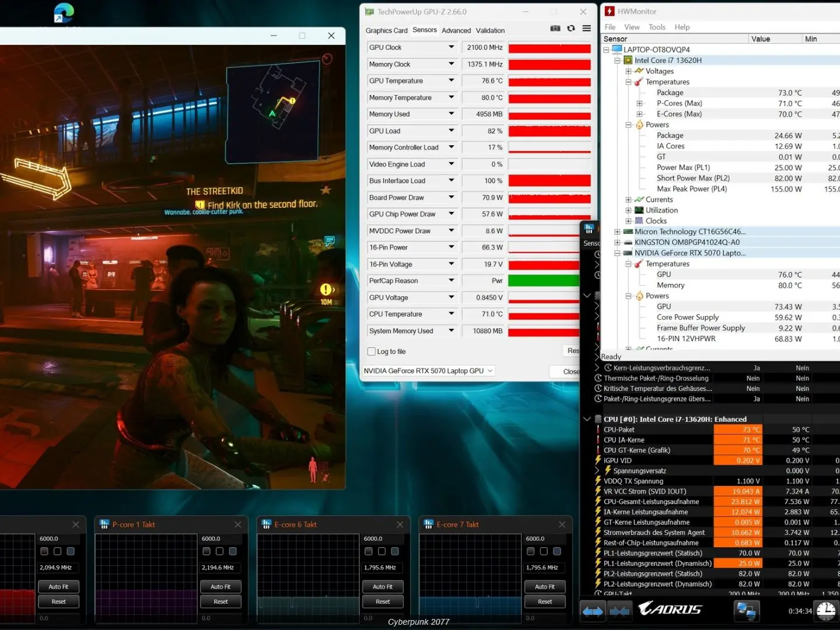840x630 pixels.
Task: Open the GPU Temperature sensor dropdown
Action: pos(451,80)
